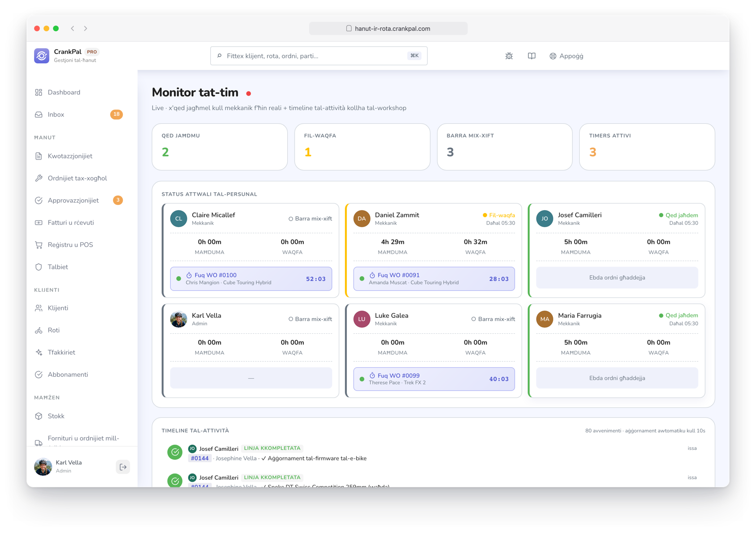
Task: Click the browser back arrow
Action: point(73,28)
